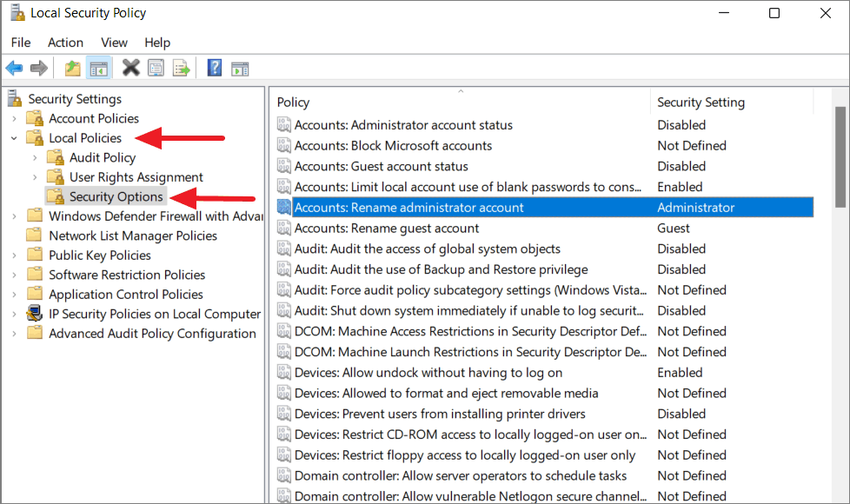Viewport: 850px width, 504px height.
Task: Toggle the Show/Hide Console Tree icon
Action: (99, 69)
